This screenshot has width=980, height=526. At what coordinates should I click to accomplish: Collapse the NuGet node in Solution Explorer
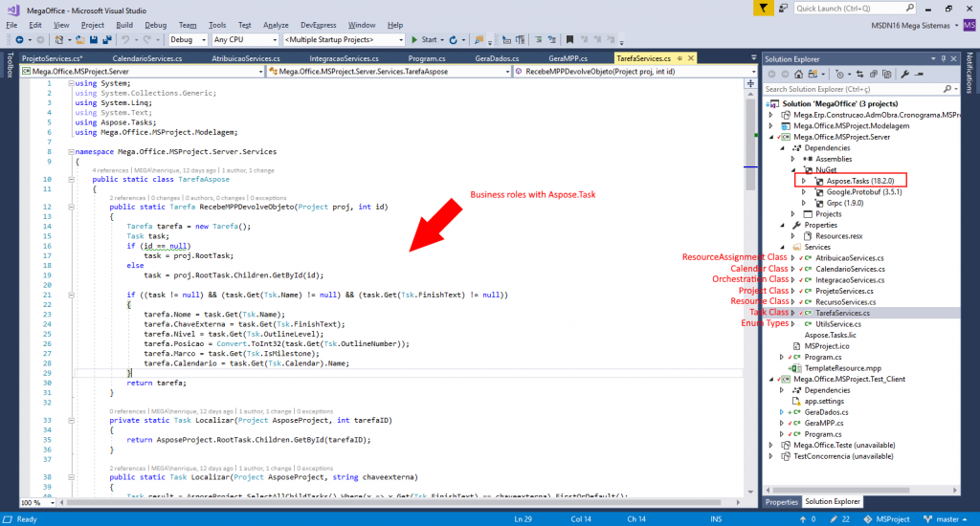coord(793,170)
